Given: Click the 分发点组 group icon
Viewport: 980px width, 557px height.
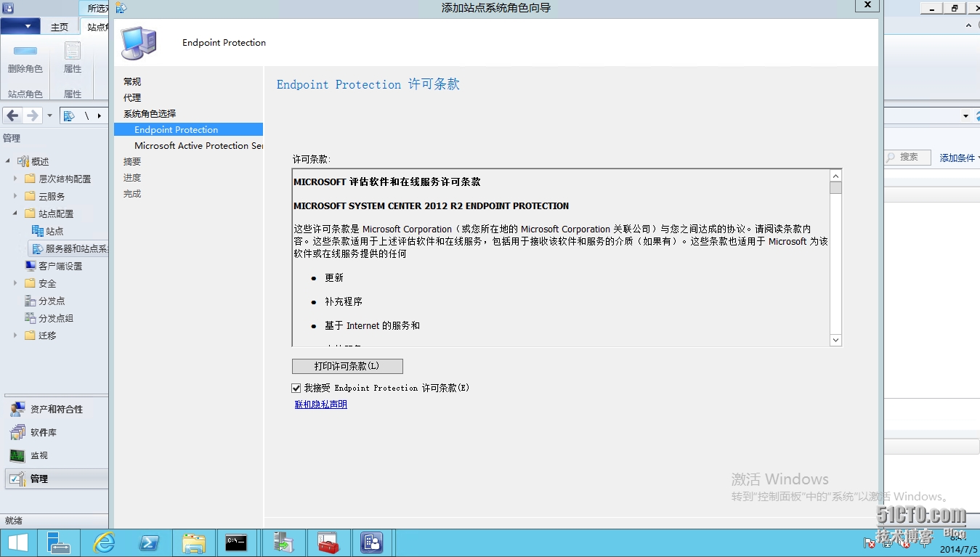Looking at the screenshot, I should (31, 318).
